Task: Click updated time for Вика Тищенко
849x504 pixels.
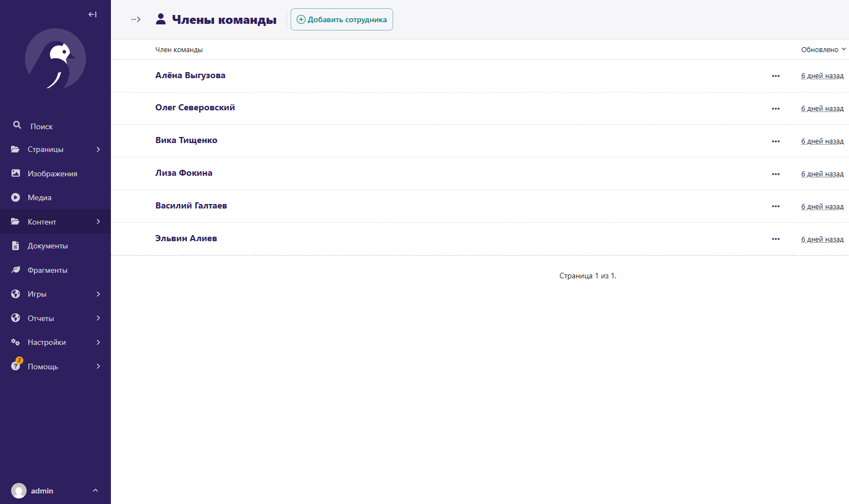Action: pos(822,141)
